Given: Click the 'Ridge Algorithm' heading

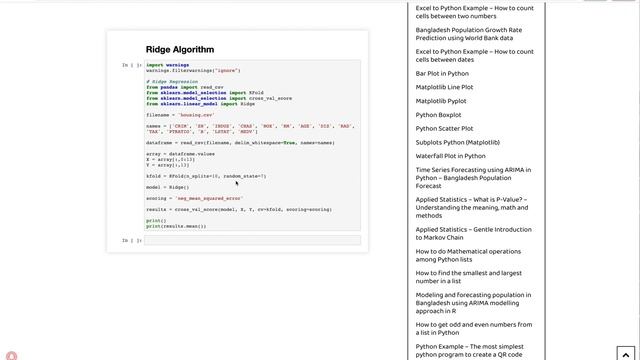Looking at the screenshot, I should pos(180,49).
